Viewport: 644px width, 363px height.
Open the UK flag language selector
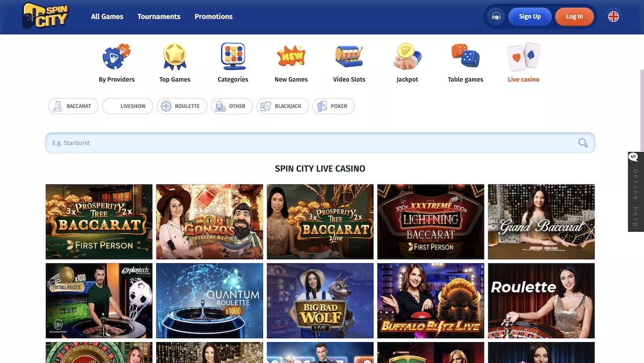coord(613,17)
